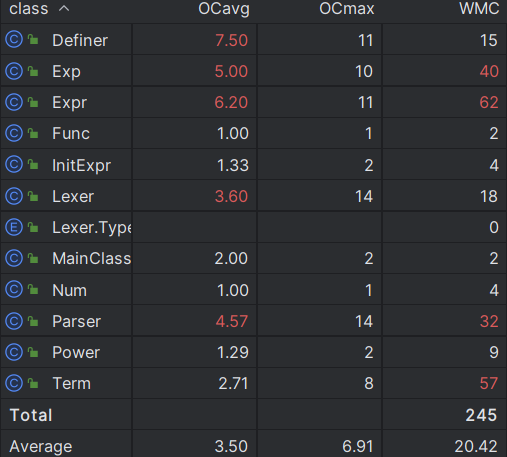This screenshot has height=457, width=507.
Task: Select the Expr class row
Action: click(x=253, y=102)
